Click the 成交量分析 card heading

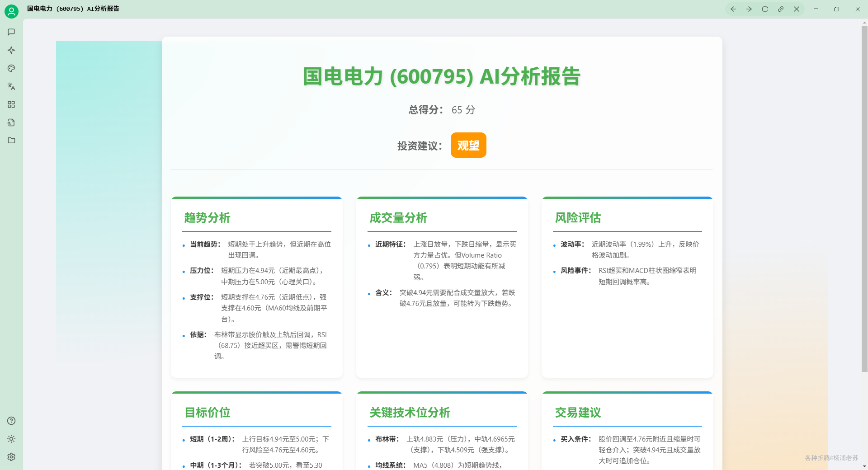click(x=398, y=218)
